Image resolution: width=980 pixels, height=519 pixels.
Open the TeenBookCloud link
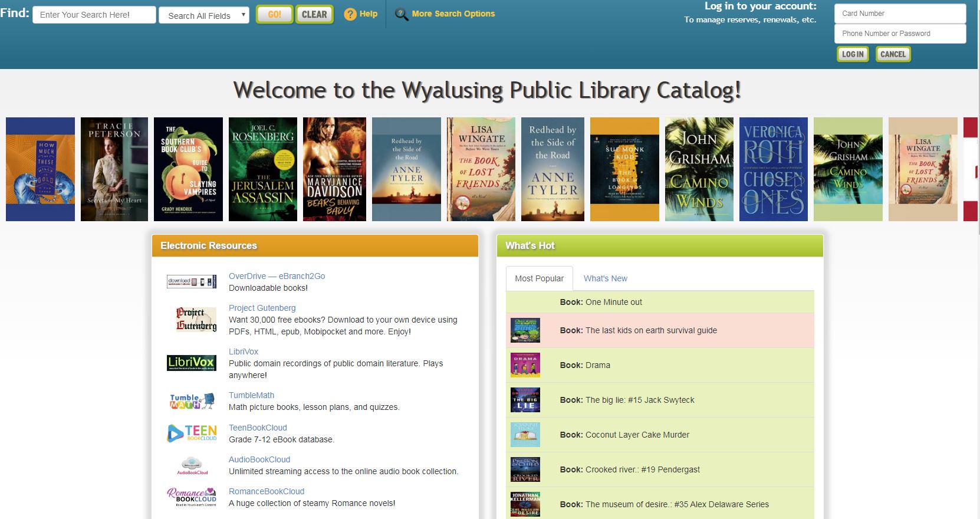pos(258,428)
